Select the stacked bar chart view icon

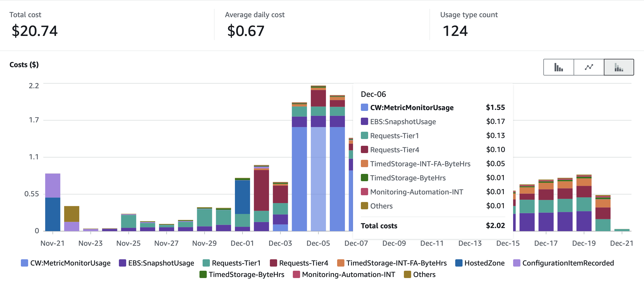[x=619, y=67]
